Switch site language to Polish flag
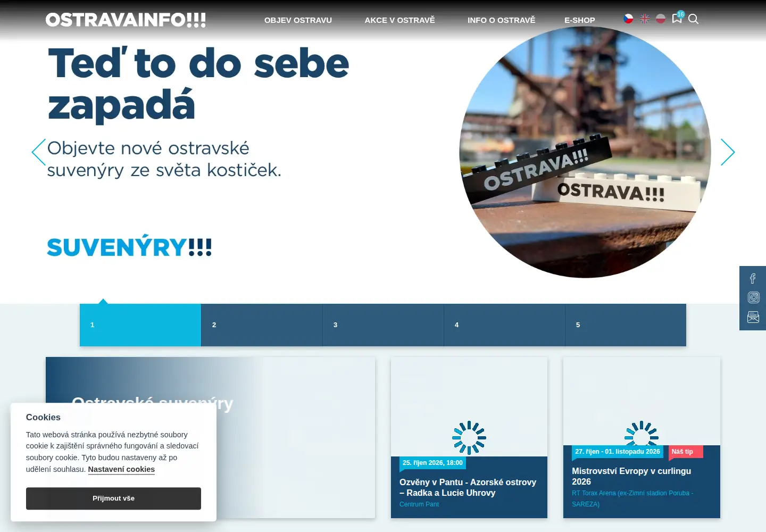The width and height of the screenshot is (766, 532). [661, 19]
